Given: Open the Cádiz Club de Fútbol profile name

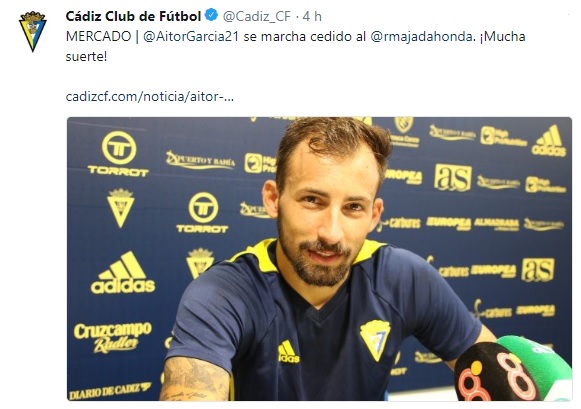Looking at the screenshot, I should (133, 16).
